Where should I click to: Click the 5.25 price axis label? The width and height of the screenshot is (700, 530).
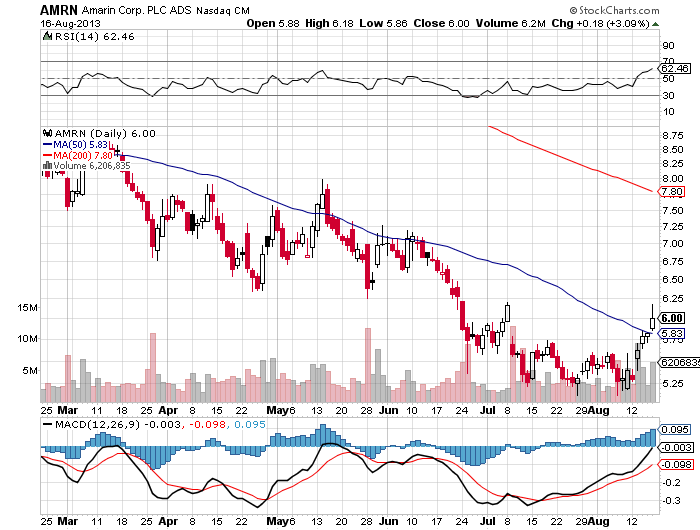(673, 384)
